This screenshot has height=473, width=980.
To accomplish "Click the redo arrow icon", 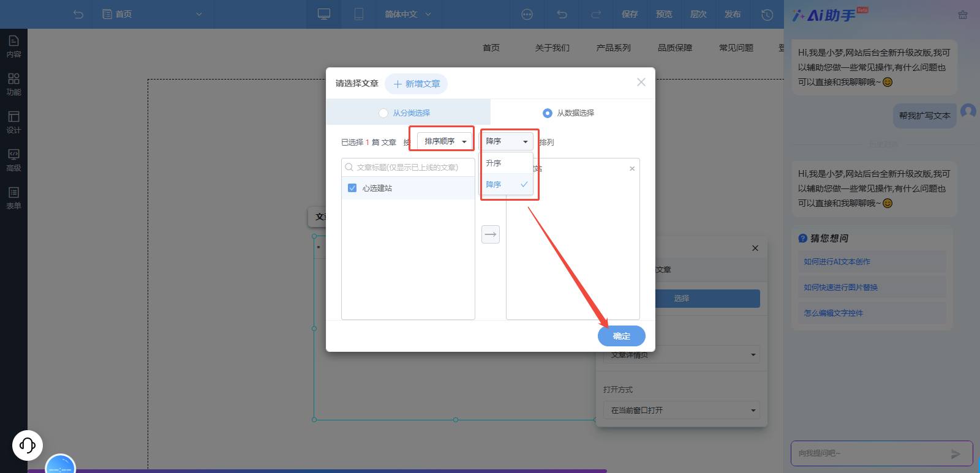I will (x=596, y=14).
